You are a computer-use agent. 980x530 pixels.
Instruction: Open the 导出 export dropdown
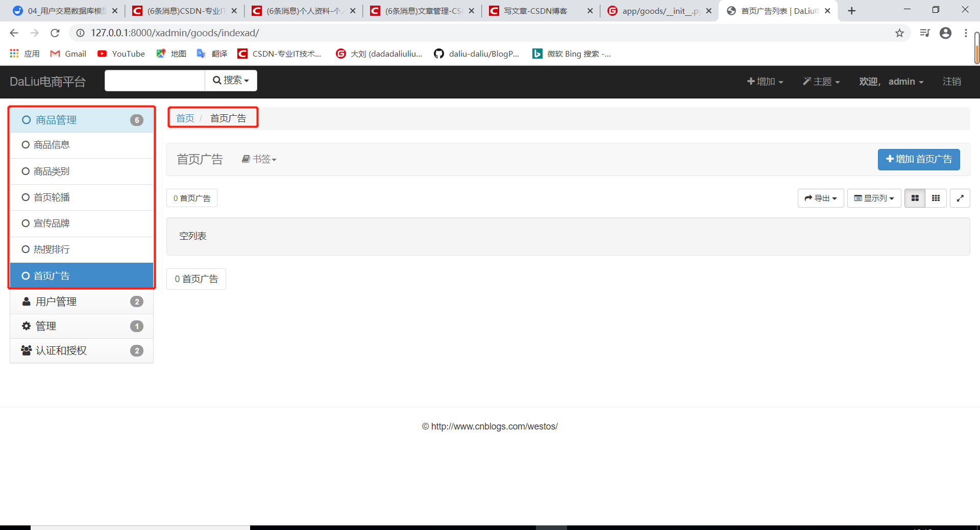tap(821, 198)
